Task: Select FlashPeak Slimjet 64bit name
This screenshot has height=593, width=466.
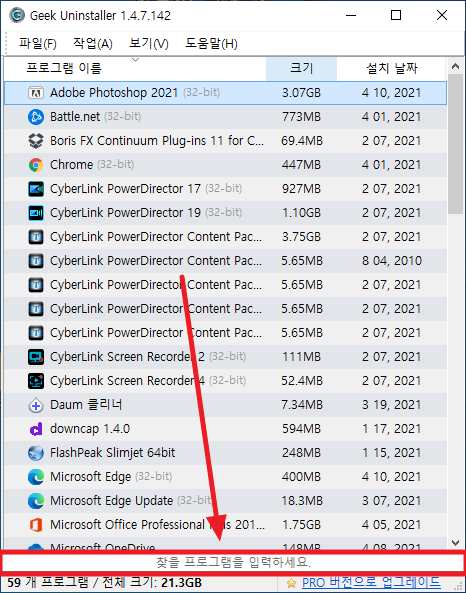Action: (112, 453)
